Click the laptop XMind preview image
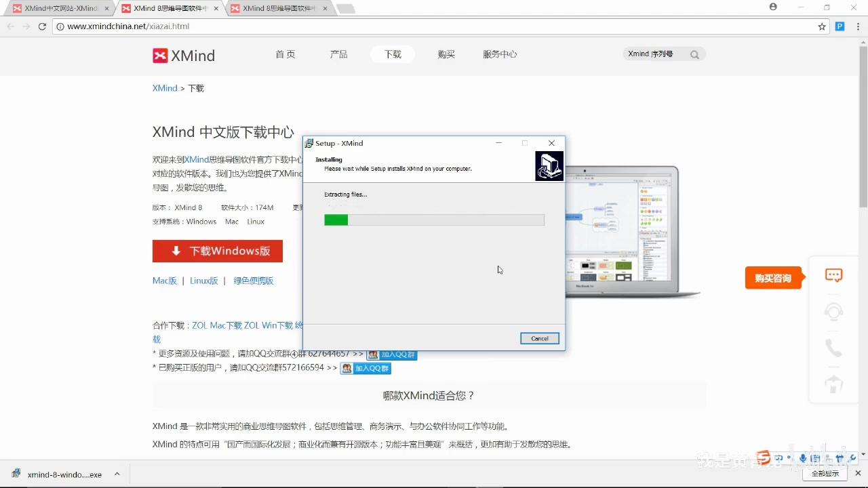 632,230
